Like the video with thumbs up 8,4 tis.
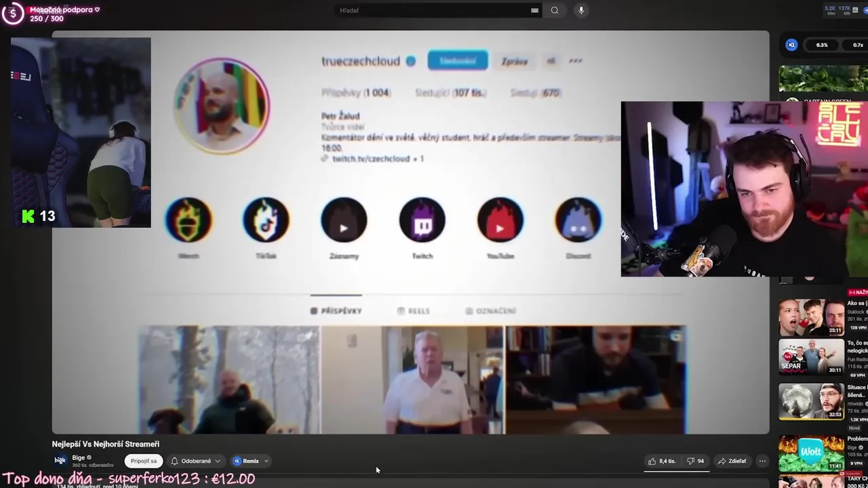Screen dimensions: 868x488 coord(661,461)
